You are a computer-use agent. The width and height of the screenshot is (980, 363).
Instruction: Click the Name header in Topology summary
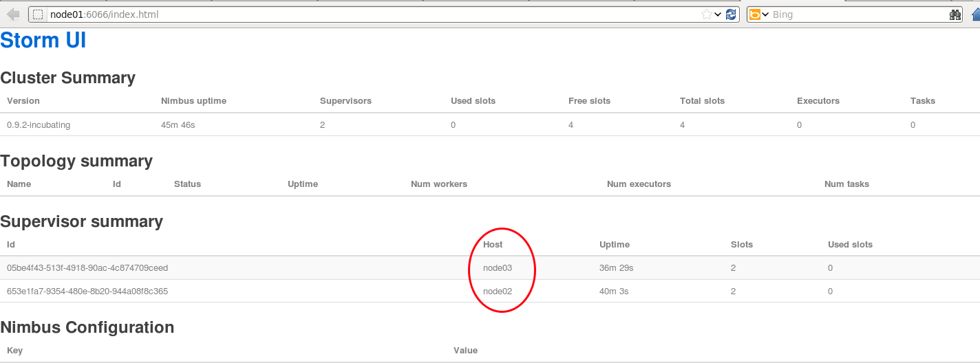coord(19,184)
